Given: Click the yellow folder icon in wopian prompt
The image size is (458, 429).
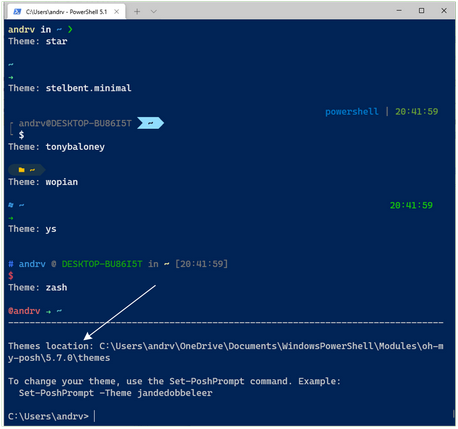Looking at the screenshot, I should [x=22, y=170].
